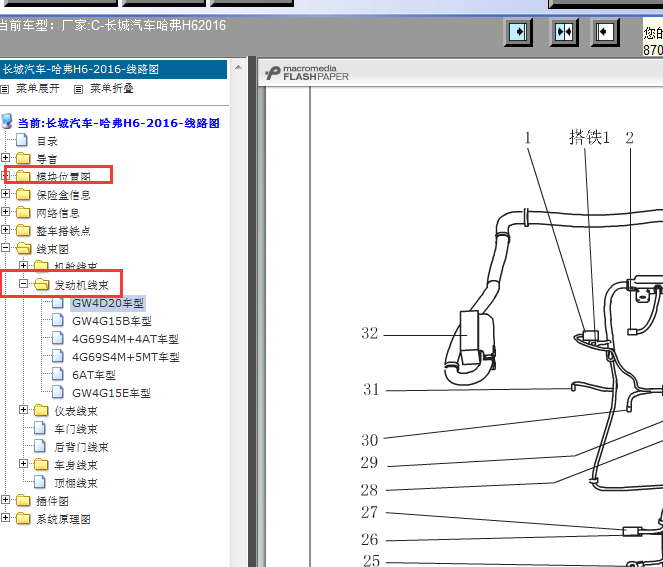
Task: Click the open 线束图 folder icon
Action: click(23, 249)
